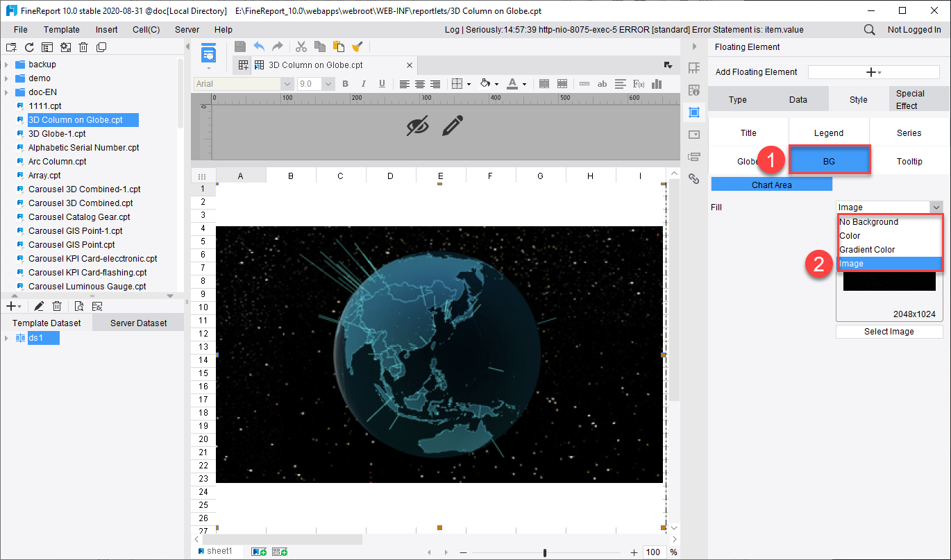Open the border style dropdown arrow
The width and height of the screenshot is (951, 560).
pos(469,84)
